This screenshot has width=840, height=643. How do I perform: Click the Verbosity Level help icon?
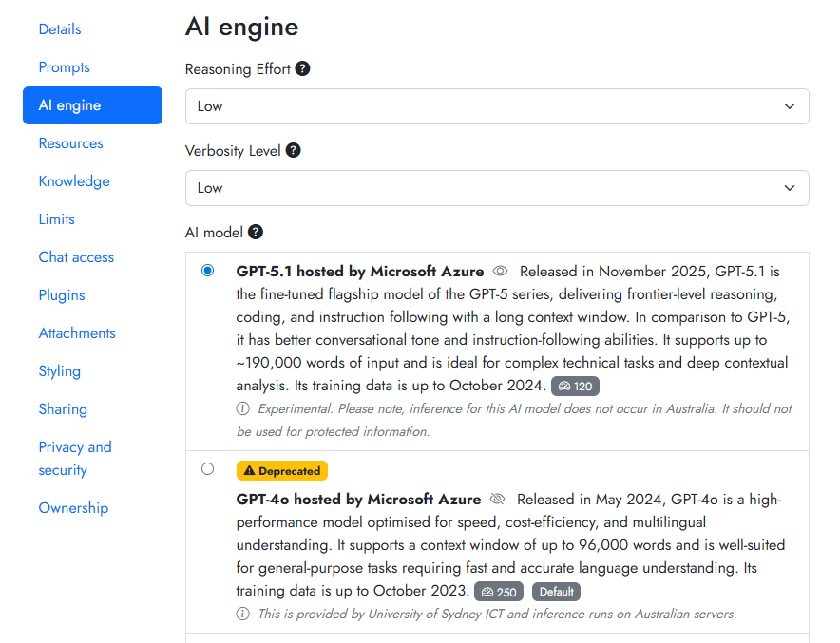tap(294, 150)
